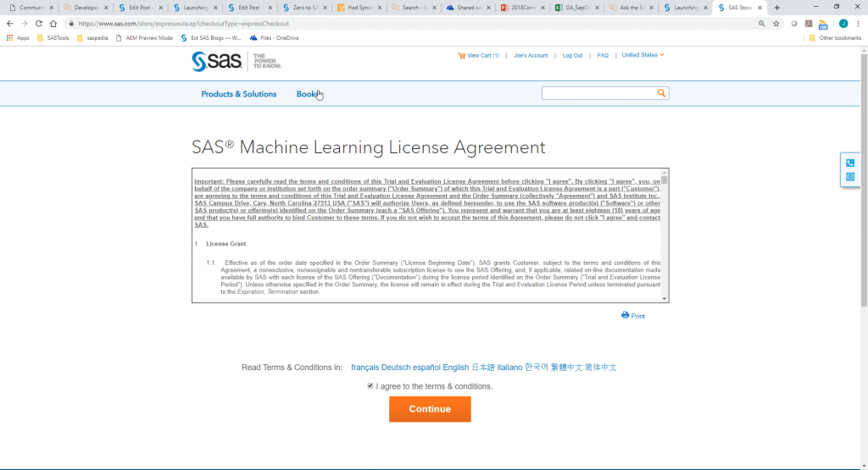This screenshot has height=470, width=868.
Task: Switch to the Ask the Ex tab
Action: pyautogui.click(x=630, y=8)
